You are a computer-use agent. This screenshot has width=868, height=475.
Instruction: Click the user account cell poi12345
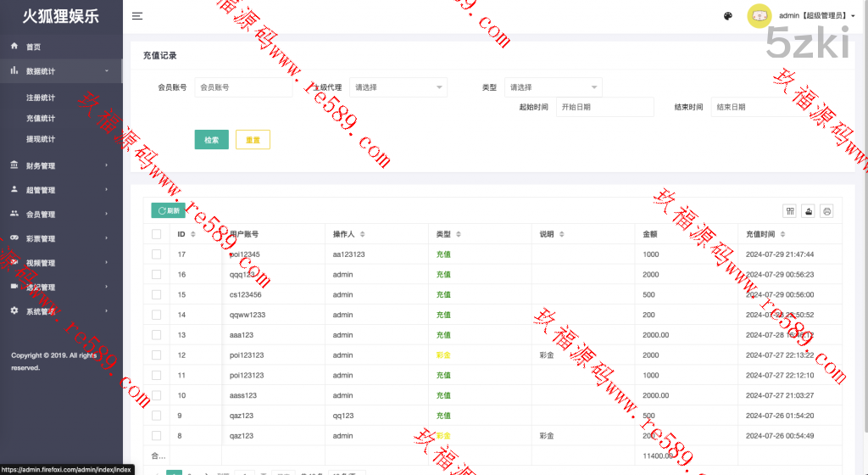[x=245, y=254]
